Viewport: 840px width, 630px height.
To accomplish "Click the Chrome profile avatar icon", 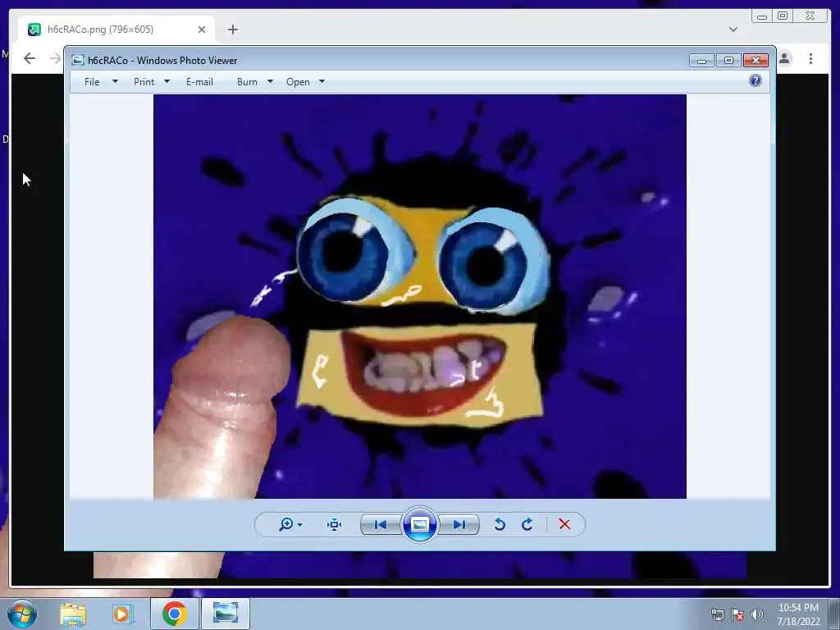I will click(785, 58).
